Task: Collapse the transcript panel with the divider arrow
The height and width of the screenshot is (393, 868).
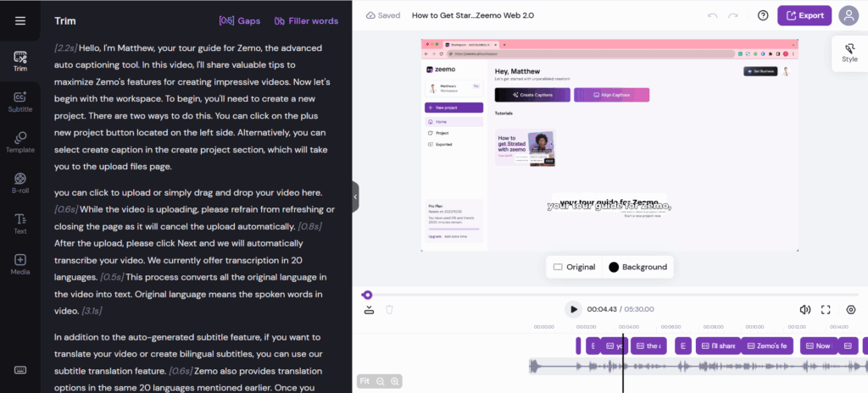Action: [x=355, y=196]
